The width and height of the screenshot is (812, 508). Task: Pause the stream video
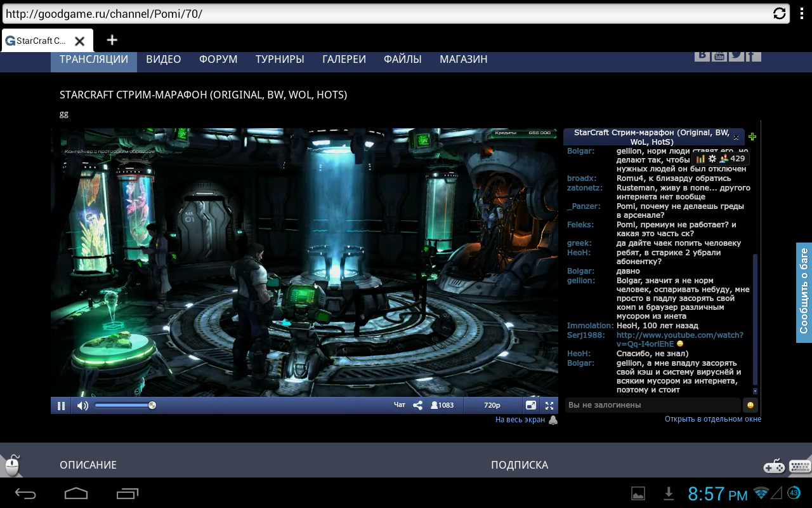click(62, 406)
